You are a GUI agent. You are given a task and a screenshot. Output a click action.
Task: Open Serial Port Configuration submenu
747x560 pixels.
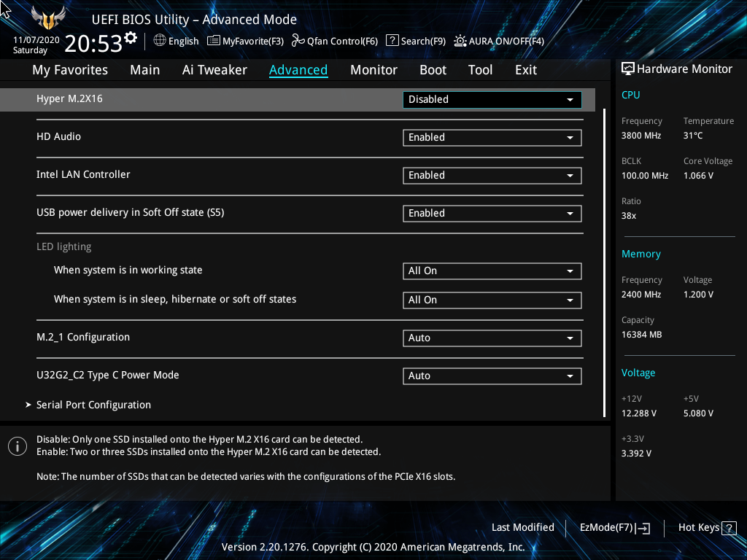coord(93,405)
